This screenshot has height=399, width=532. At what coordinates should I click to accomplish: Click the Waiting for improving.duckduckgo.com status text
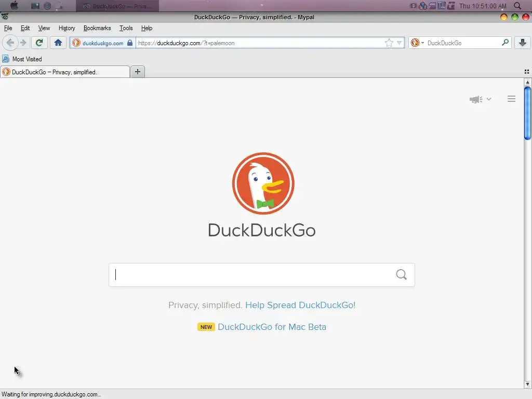click(51, 394)
